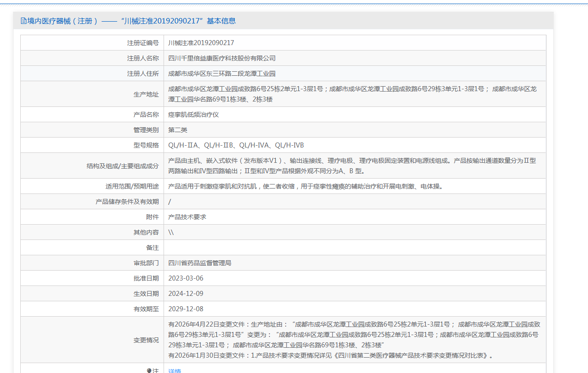
Task: Select the 管理类别 label cell
Action: pyautogui.click(x=92, y=130)
